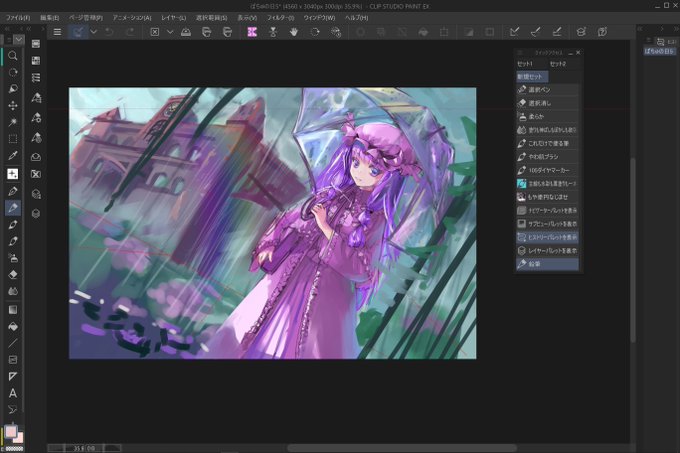Viewport: 680px width, 453px height.
Task: Open the レイヤー(L) menu
Action: pyautogui.click(x=173, y=18)
